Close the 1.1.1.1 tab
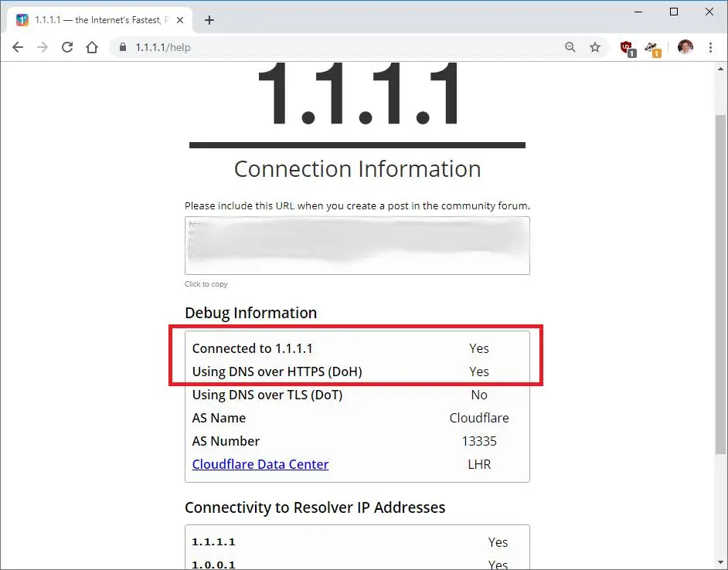728x570 pixels. [x=180, y=20]
